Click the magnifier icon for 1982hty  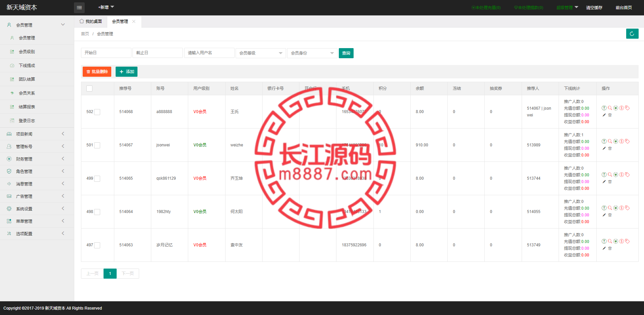[610, 208]
